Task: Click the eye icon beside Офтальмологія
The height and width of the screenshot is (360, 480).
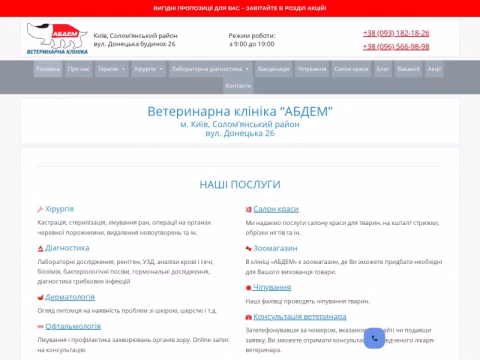Action: (x=40, y=327)
